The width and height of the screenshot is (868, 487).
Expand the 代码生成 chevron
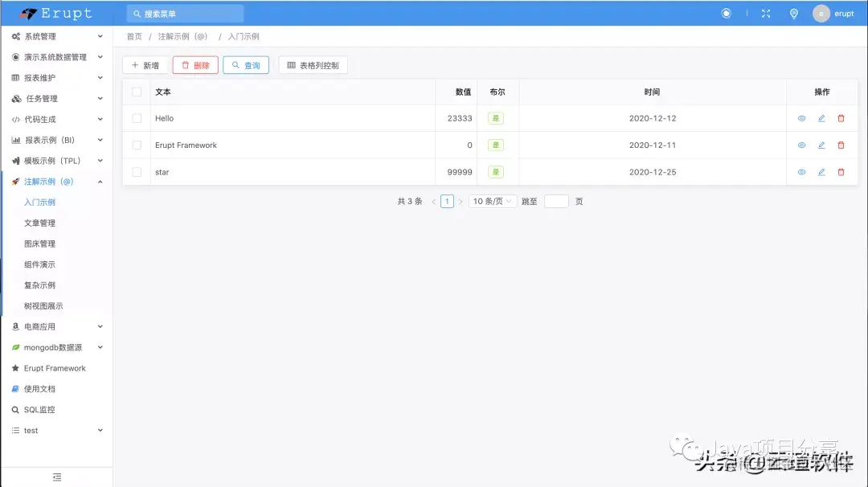tap(100, 120)
